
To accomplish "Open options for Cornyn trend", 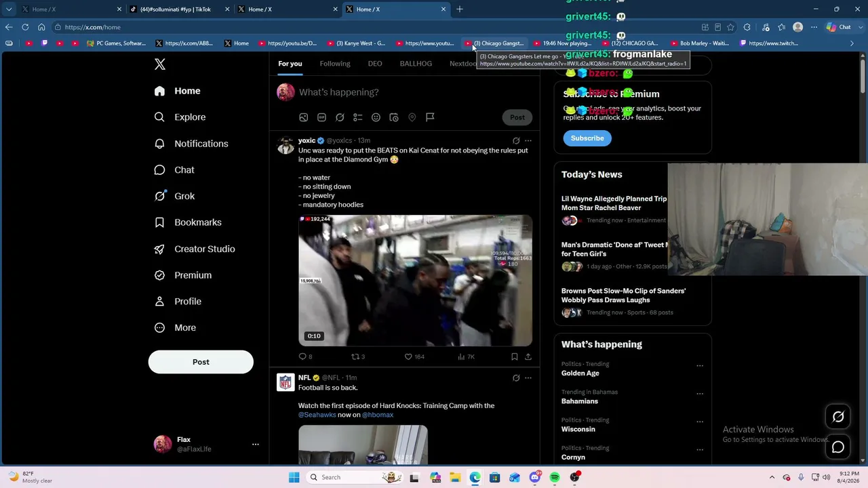I will click(x=700, y=449).
